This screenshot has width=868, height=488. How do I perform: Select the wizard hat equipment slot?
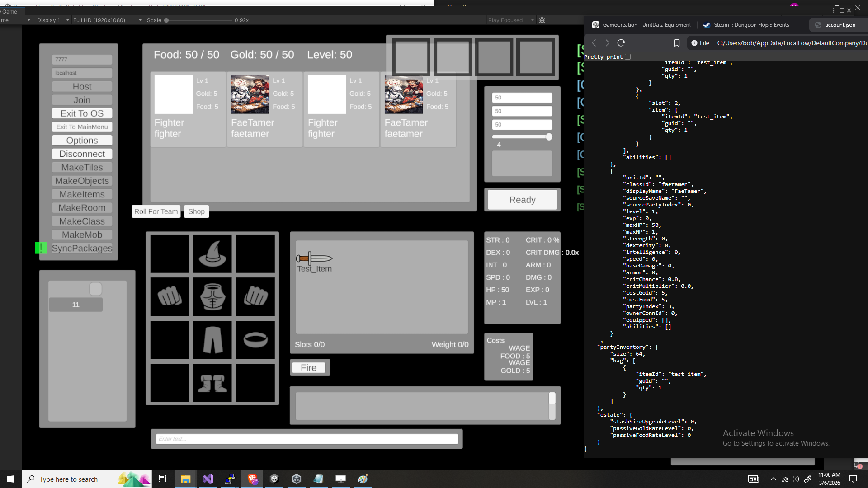(212, 253)
